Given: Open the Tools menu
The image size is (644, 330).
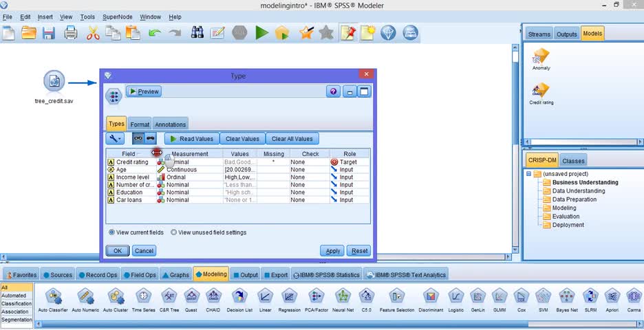Looking at the screenshot, I should [x=87, y=16].
